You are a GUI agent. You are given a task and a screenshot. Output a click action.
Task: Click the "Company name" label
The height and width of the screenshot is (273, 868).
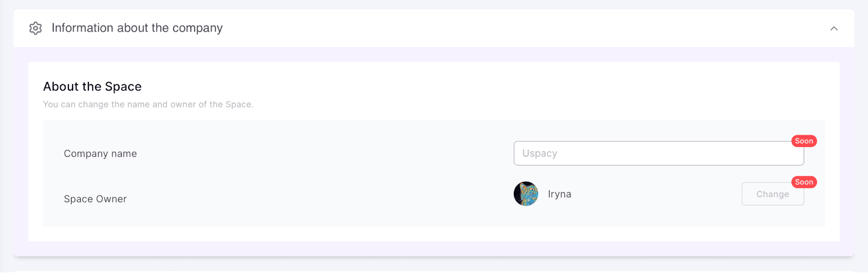click(100, 154)
